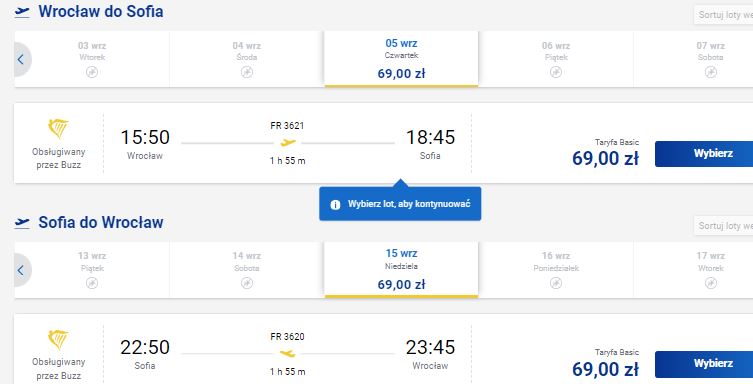This screenshot has height=384, width=753.
Task: Click the no-flight icon under 14 wrz
Action: pyautogui.click(x=247, y=283)
